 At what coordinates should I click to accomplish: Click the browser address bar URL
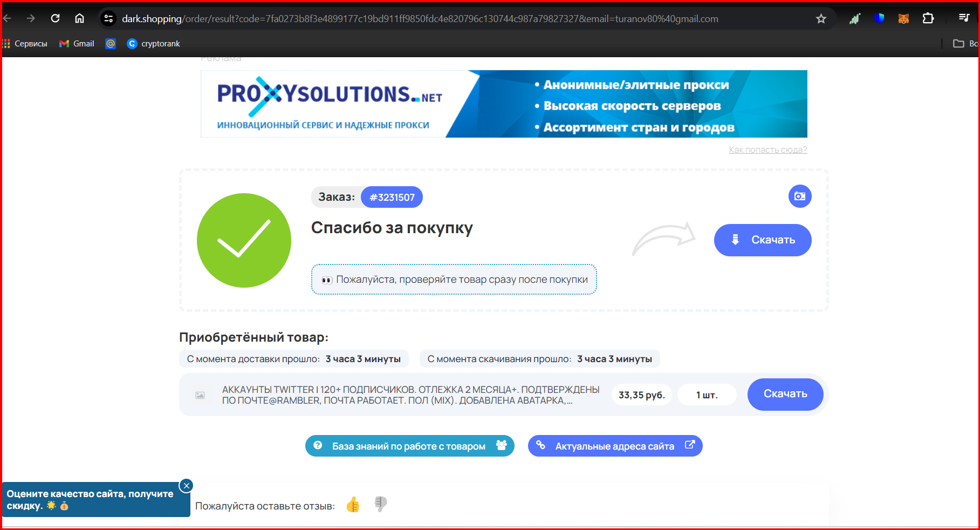[x=420, y=19]
